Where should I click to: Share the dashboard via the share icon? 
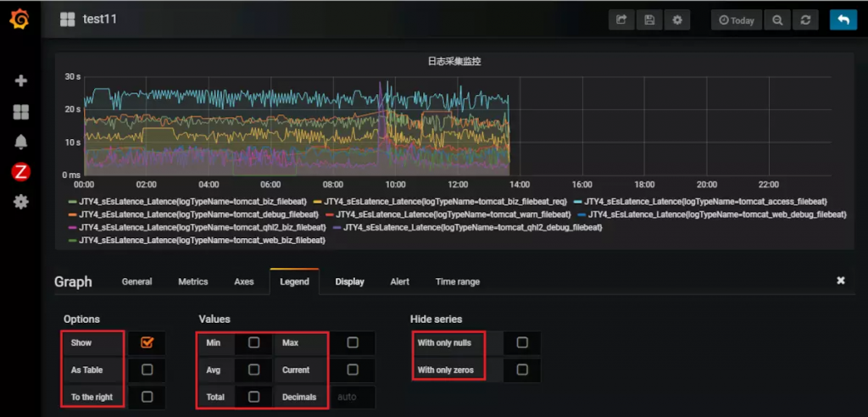621,20
